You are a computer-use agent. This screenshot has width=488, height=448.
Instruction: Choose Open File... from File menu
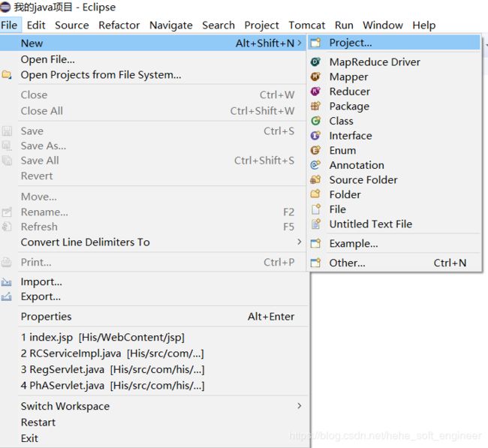click(x=47, y=59)
